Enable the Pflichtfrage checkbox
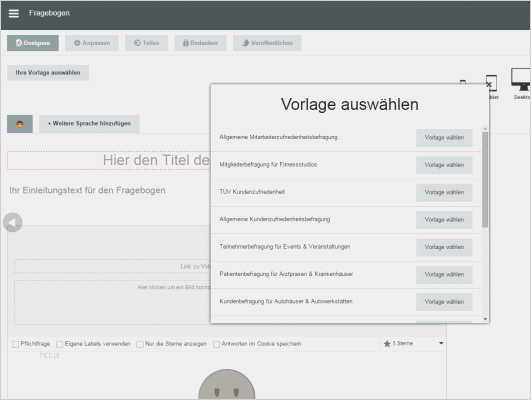This screenshot has width=531, height=400. pos(15,344)
